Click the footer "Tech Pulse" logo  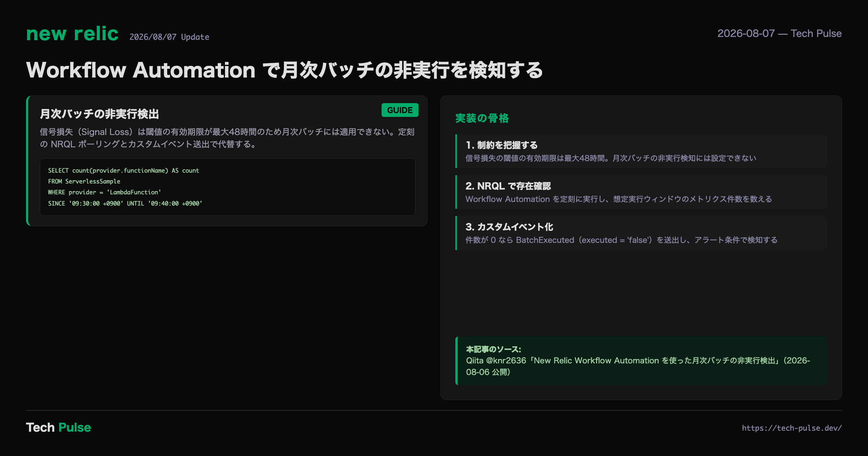pyautogui.click(x=59, y=427)
